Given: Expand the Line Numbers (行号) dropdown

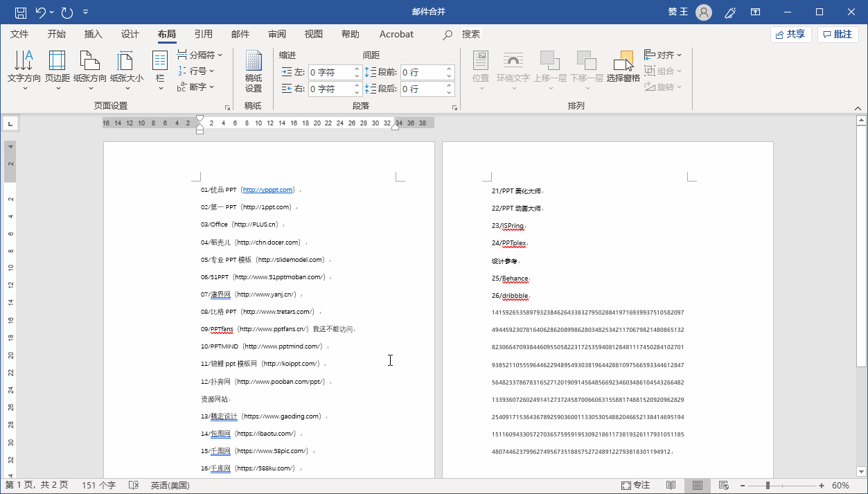Looking at the screenshot, I should (x=197, y=71).
